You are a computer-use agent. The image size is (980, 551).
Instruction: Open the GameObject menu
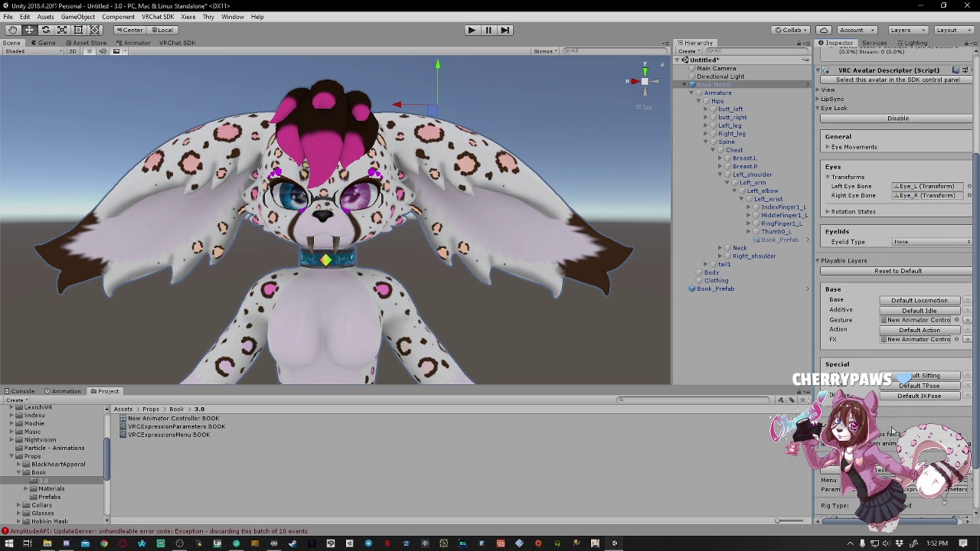coord(78,17)
